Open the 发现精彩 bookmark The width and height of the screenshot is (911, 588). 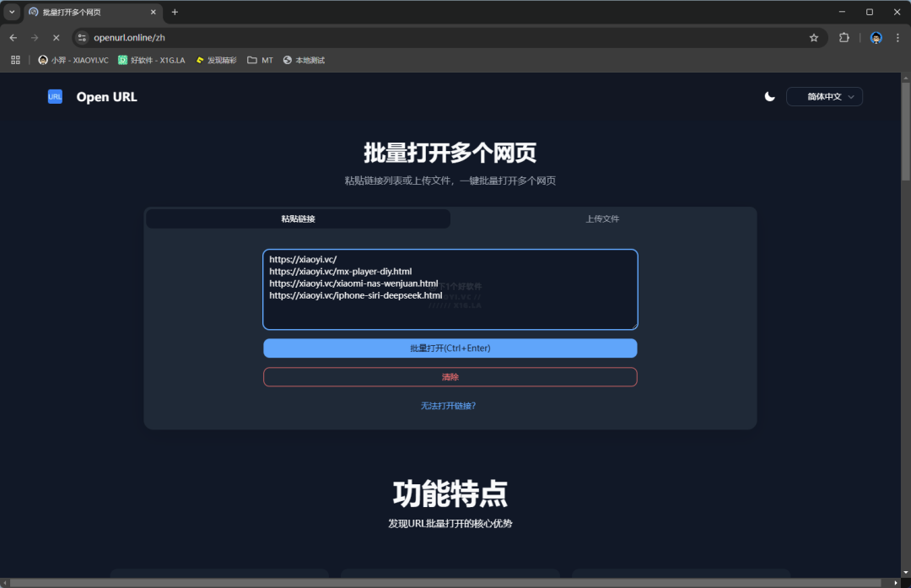(216, 60)
